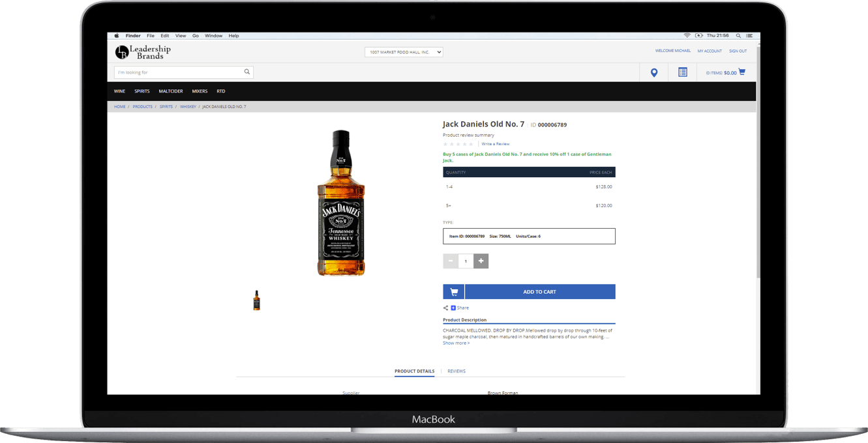The height and width of the screenshot is (443, 868).
Task: Click the Wi-Fi icon in menu bar
Action: click(x=687, y=36)
